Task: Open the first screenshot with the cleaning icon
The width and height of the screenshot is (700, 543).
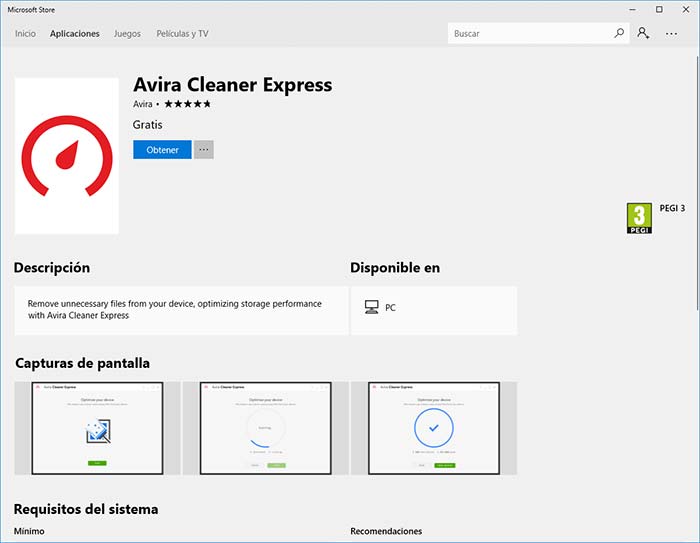Action: (97, 428)
